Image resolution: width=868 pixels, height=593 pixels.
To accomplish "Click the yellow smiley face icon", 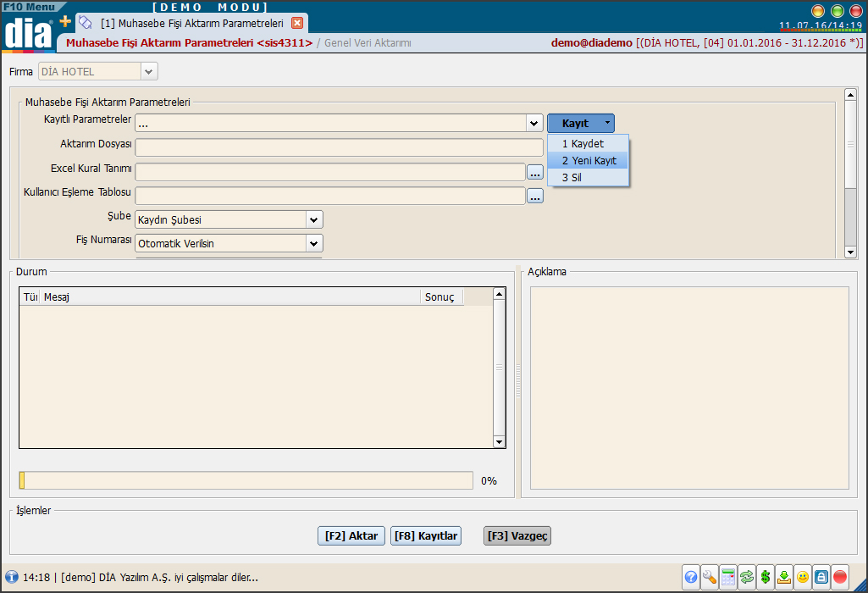I will pos(803,578).
